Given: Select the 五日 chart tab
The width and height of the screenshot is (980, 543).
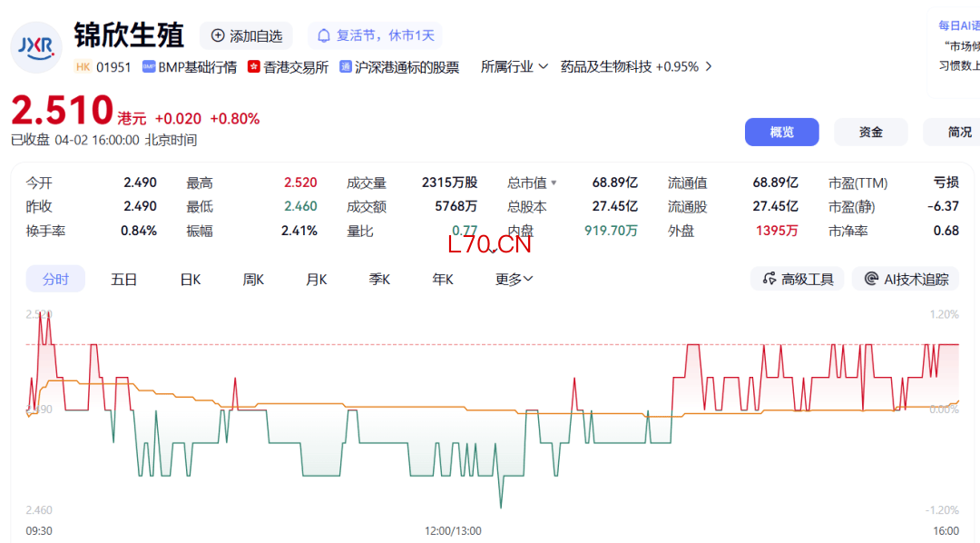Looking at the screenshot, I should coord(123,279).
